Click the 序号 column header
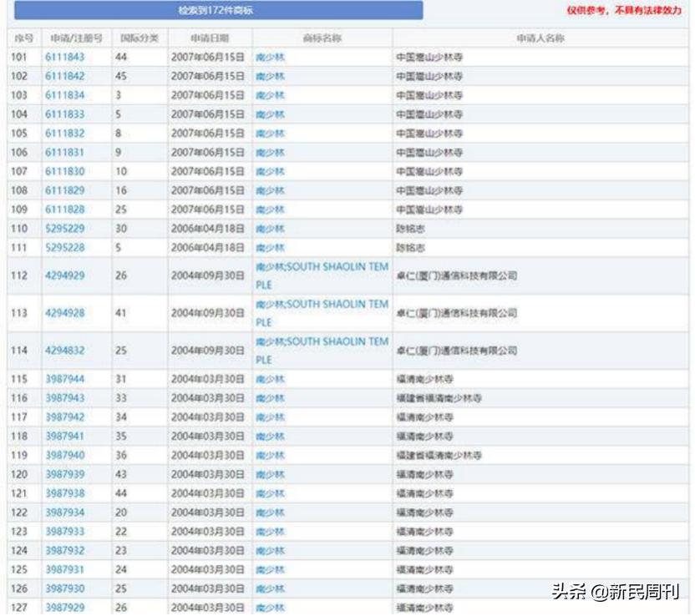Screen dimensions: 695x616 click(24, 38)
